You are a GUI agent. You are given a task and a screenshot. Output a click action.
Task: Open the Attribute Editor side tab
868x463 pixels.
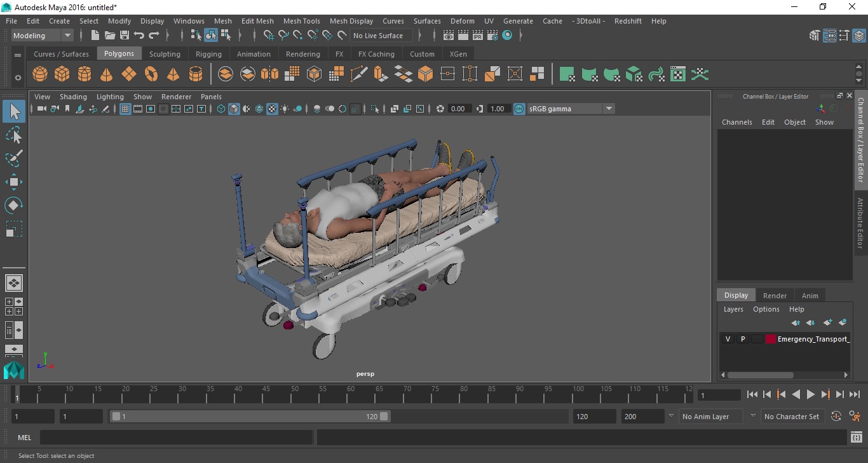pyautogui.click(x=860, y=223)
